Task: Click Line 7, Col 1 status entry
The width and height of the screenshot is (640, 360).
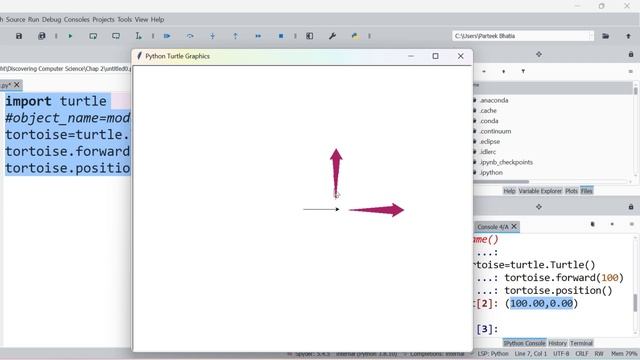Action: (531, 354)
